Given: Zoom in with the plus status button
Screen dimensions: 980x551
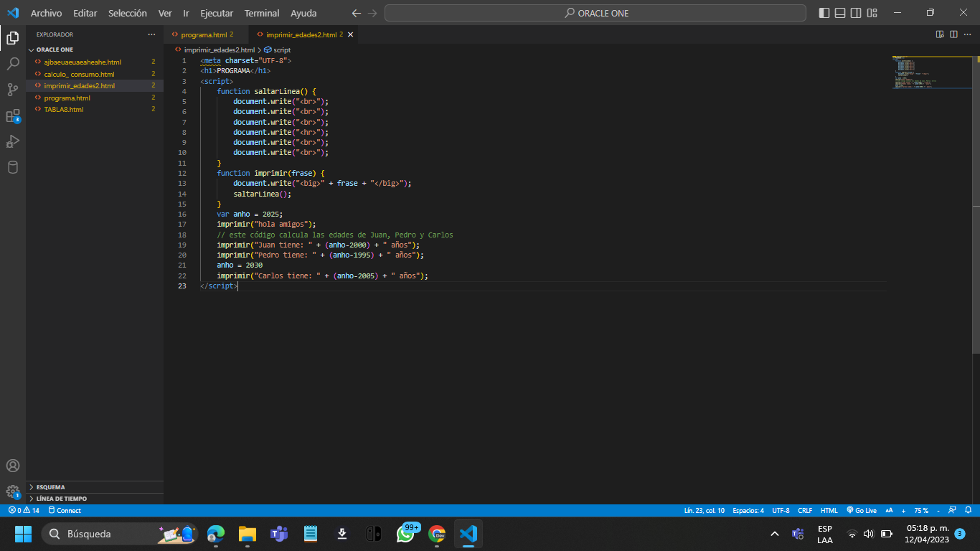Looking at the screenshot, I should (903, 511).
